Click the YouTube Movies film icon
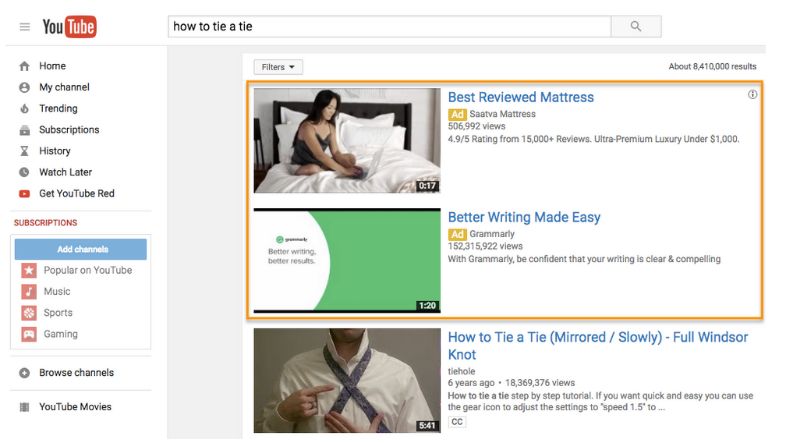The image size is (786, 443). pyautogui.click(x=24, y=407)
